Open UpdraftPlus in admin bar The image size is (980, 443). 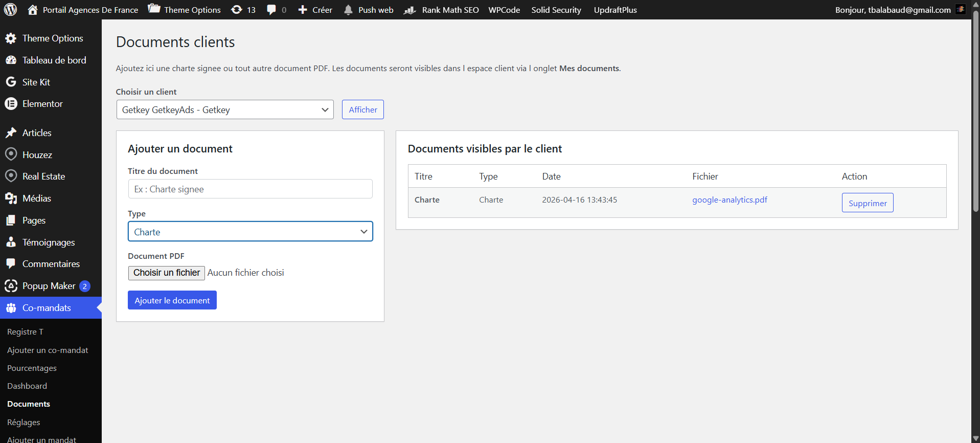coord(615,10)
